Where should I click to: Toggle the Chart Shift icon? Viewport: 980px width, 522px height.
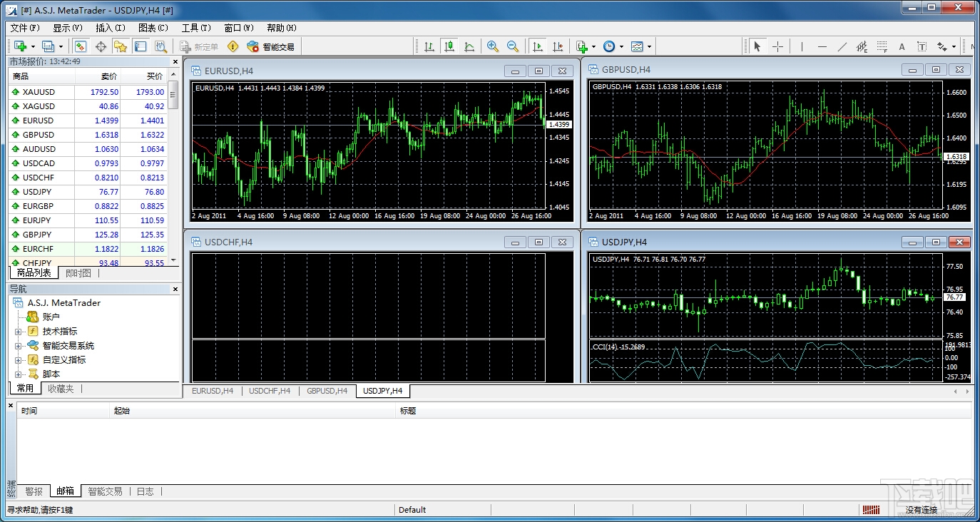coord(558,46)
